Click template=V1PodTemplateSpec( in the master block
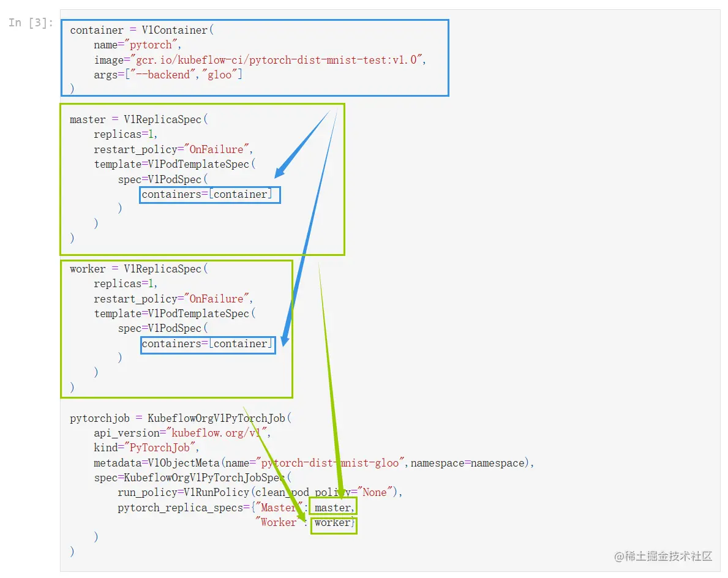 (174, 164)
